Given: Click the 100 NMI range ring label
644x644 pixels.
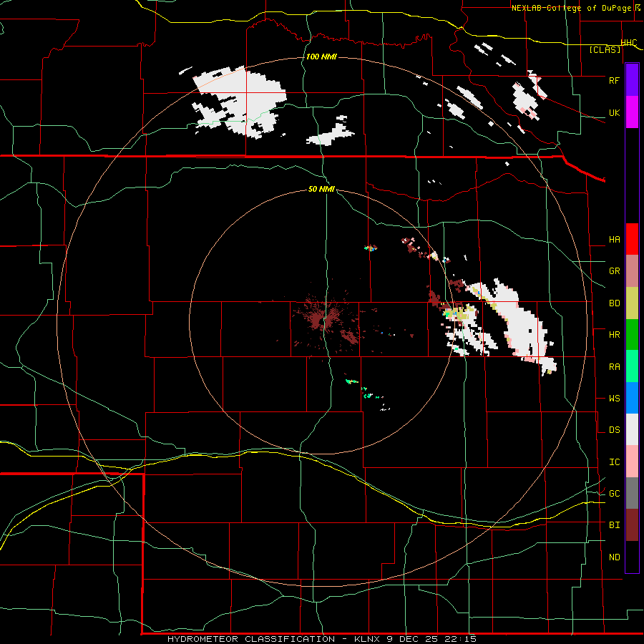Looking at the screenshot, I should pos(321,57).
